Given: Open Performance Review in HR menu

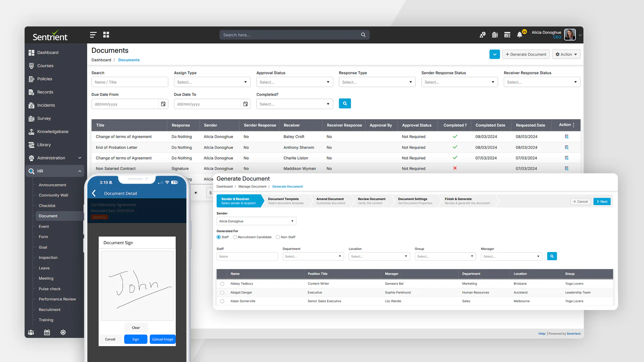Looking at the screenshot, I should 57,299.
